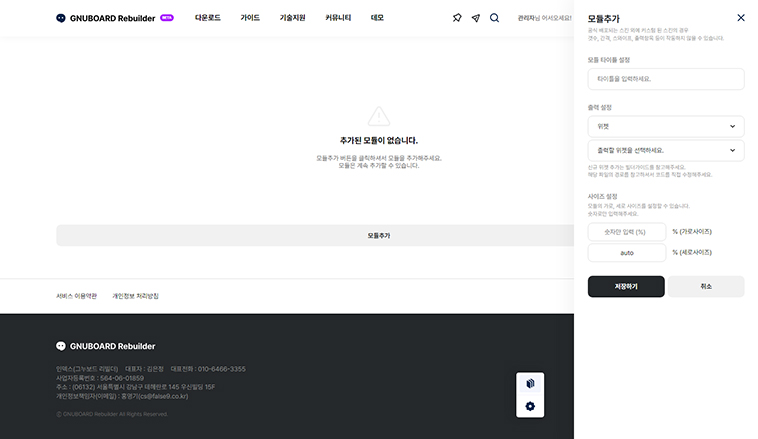Viewport: 758px width, 439px height.
Task: Click the wide 모듈추가 button
Action: [315, 235]
